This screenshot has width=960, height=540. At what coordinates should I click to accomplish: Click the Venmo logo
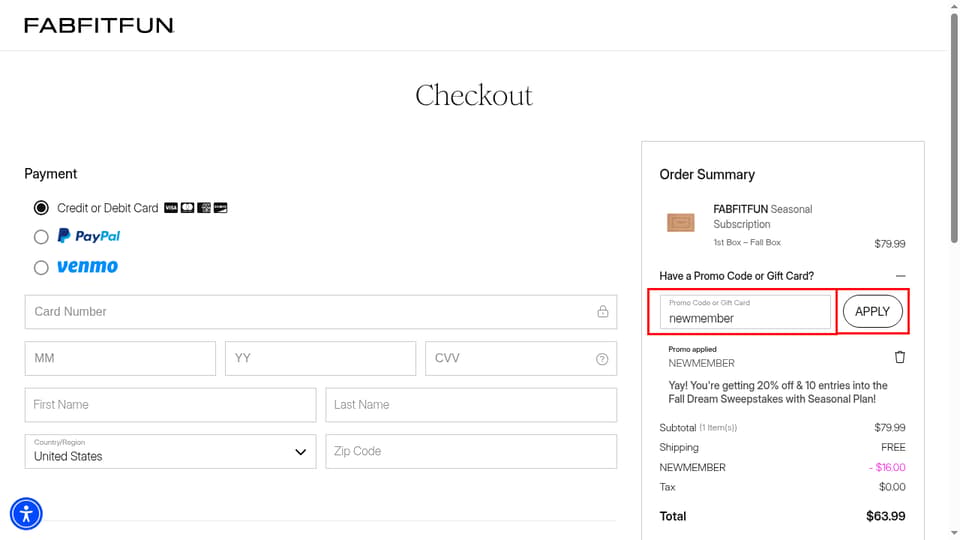point(87,266)
